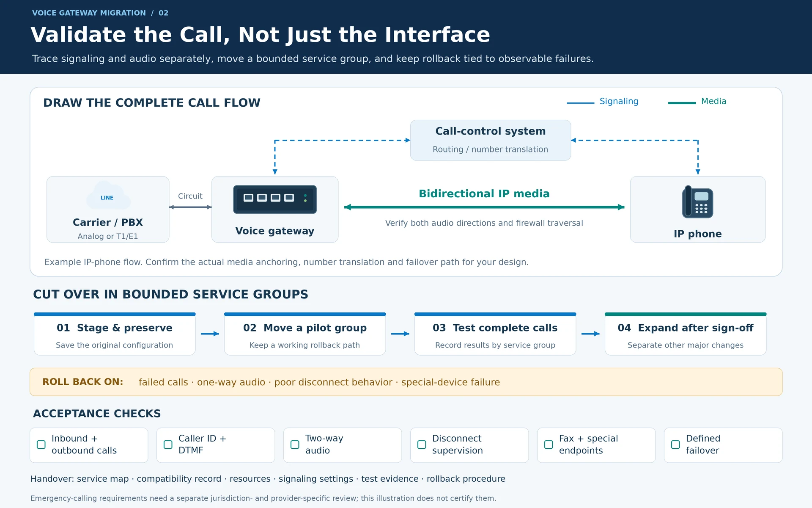Image resolution: width=812 pixels, height=508 pixels.
Task: Open the 01 Stage & preserve card
Action: (x=115, y=334)
